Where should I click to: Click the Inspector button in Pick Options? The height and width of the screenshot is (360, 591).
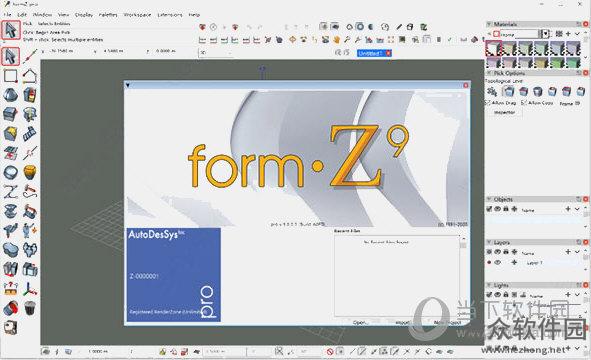click(504, 112)
